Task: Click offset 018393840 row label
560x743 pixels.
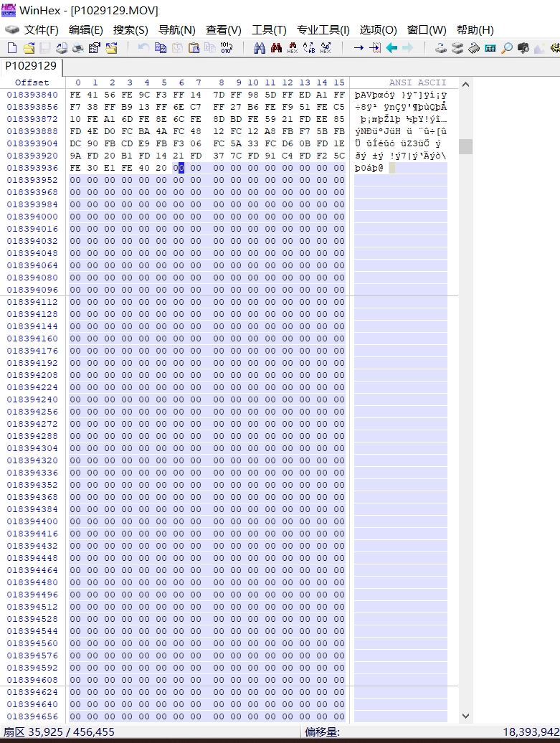Action: [x=32, y=95]
